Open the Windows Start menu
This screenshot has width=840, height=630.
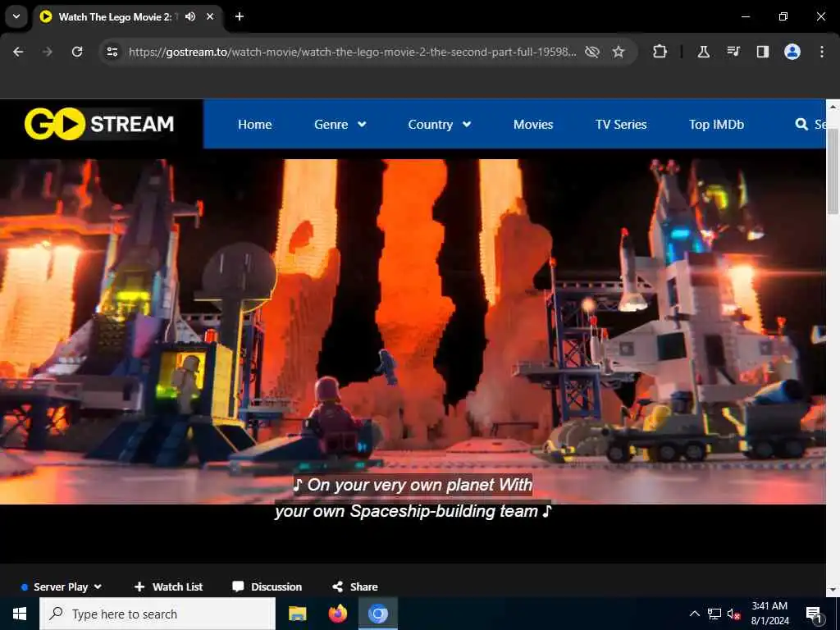point(20,614)
